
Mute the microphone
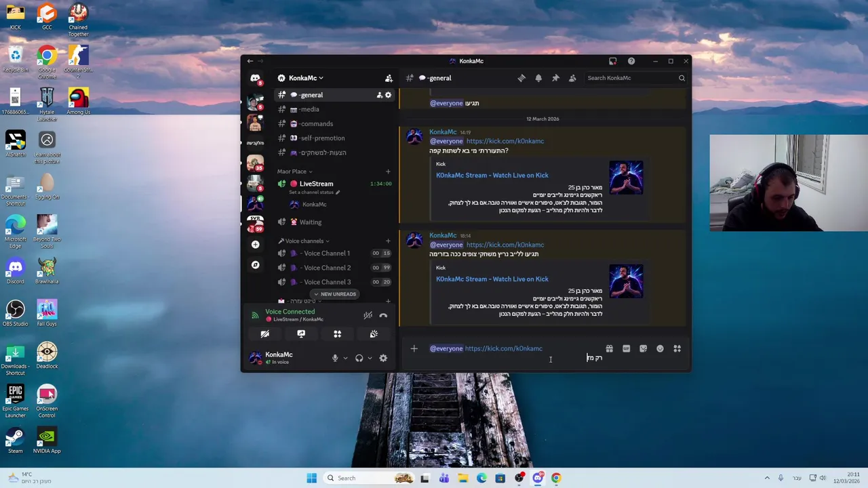[x=334, y=358]
